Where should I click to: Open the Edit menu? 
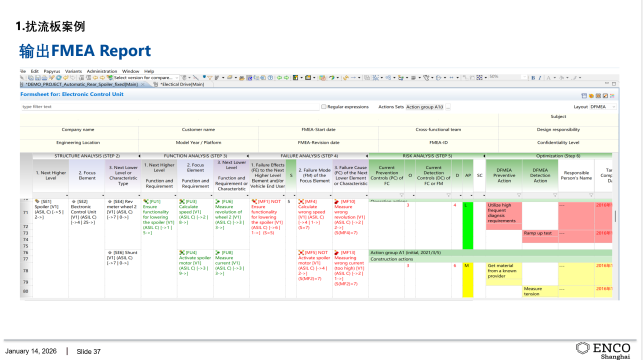[34, 71]
